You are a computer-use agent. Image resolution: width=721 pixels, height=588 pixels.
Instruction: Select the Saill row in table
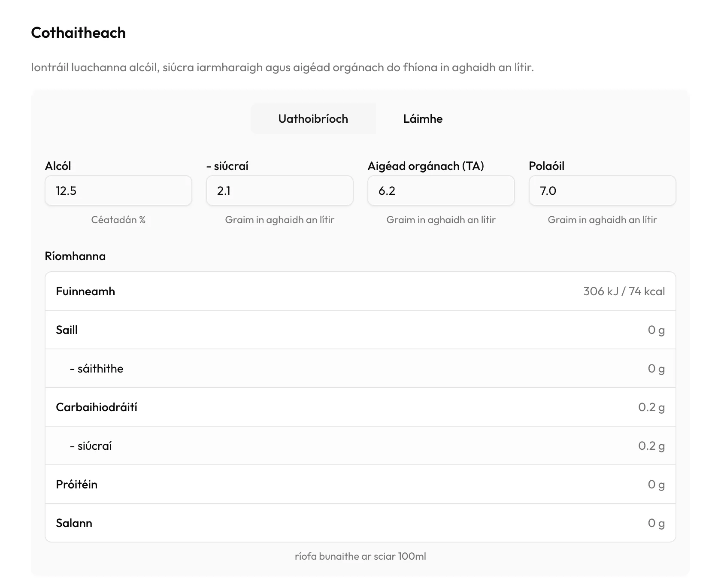(x=360, y=330)
